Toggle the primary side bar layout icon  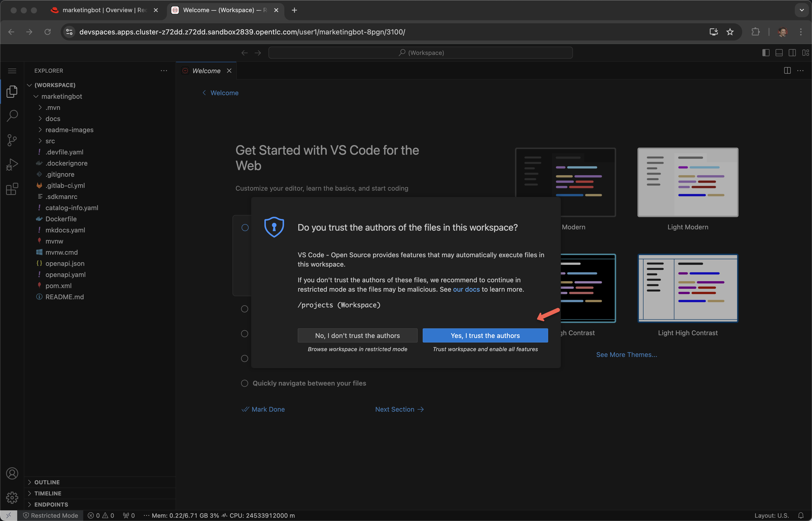point(766,53)
